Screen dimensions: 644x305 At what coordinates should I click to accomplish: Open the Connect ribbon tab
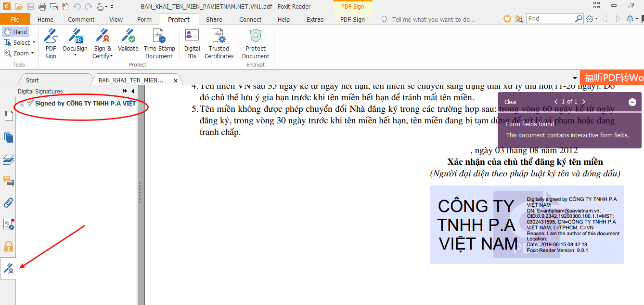pos(250,19)
